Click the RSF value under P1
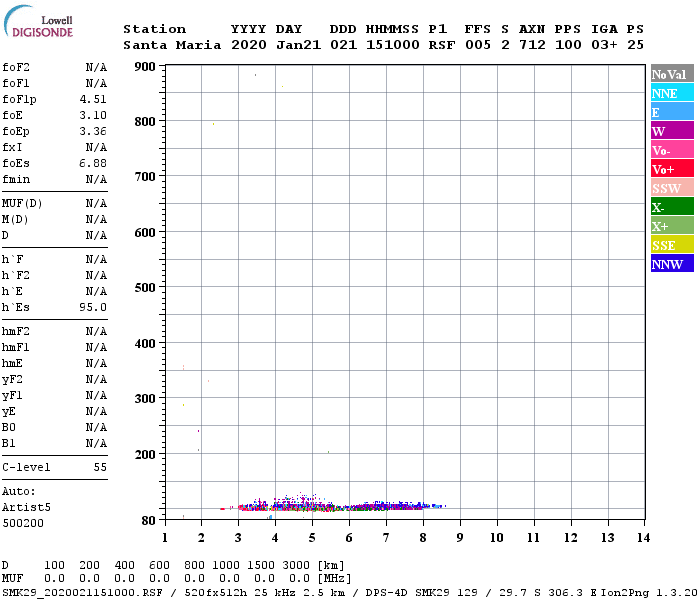The width and height of the screenshot is (700, 600). coord(442,45)
